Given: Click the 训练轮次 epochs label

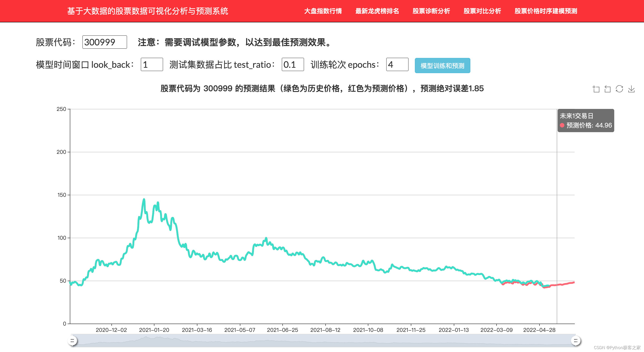Looking at the screenshot, I should 345,65.
